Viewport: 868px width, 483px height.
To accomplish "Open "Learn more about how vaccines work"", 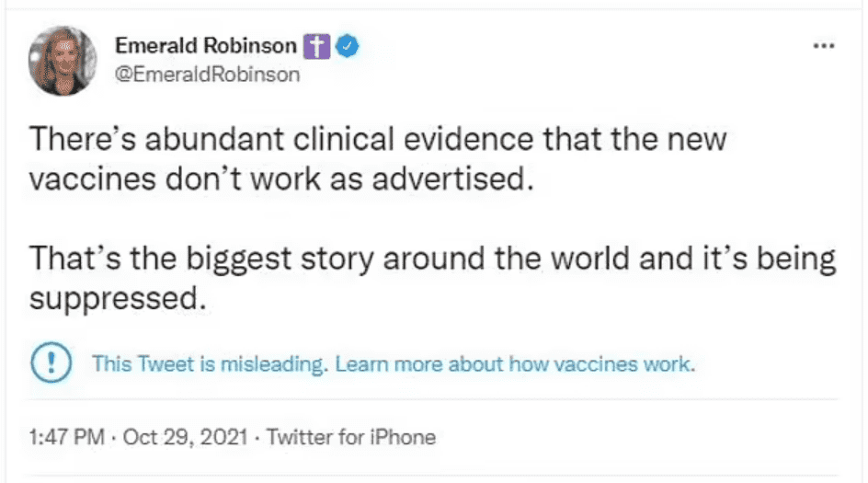I will [x=515, y=363].
